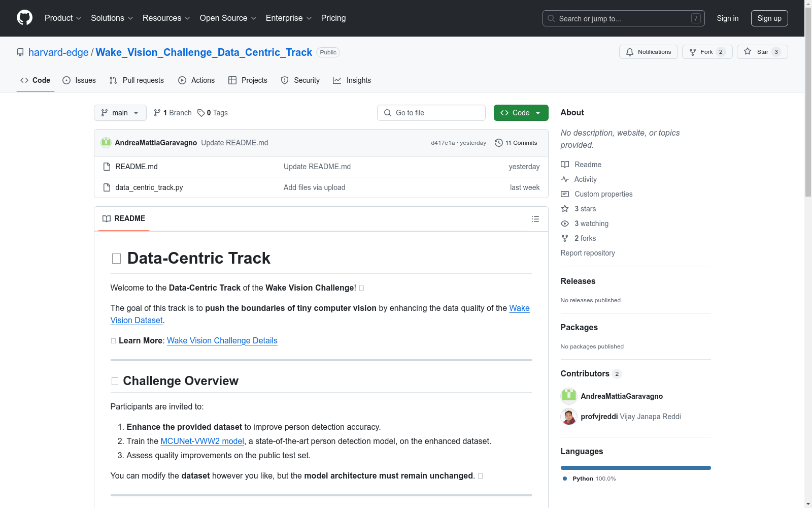Open the README.md file
This screenshot has width=812, height=508.
tap(137, 167)
